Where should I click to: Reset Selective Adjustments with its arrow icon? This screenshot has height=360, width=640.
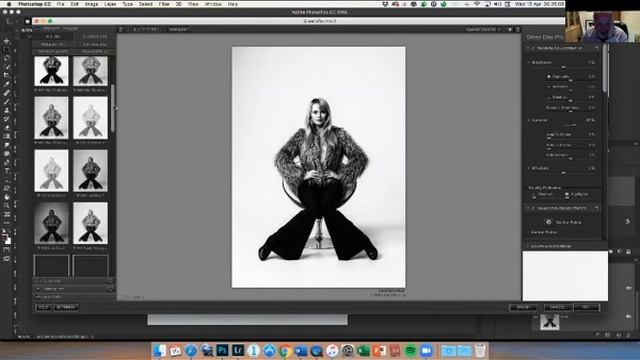[596, 208]
